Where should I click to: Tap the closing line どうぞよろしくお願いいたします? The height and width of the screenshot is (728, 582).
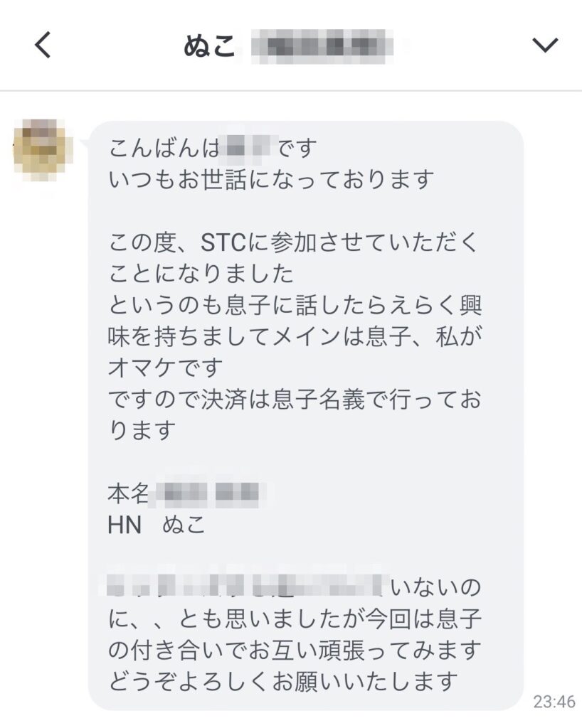pos(283,682)
